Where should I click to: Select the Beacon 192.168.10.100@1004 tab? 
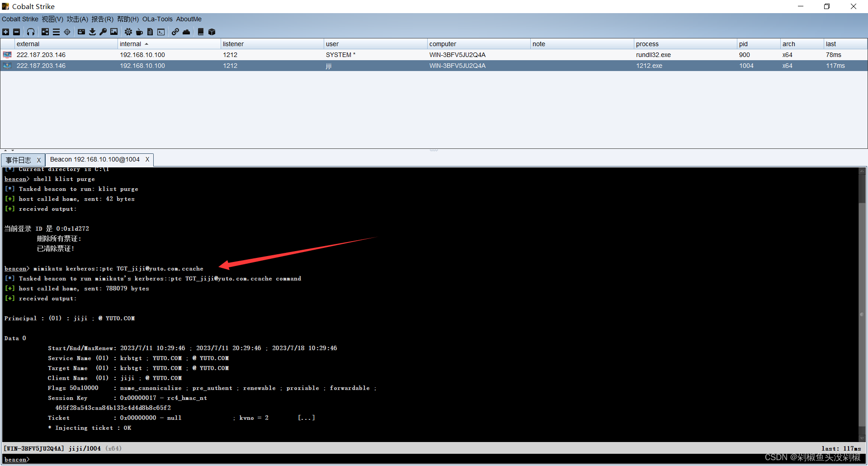pos(95,160)
